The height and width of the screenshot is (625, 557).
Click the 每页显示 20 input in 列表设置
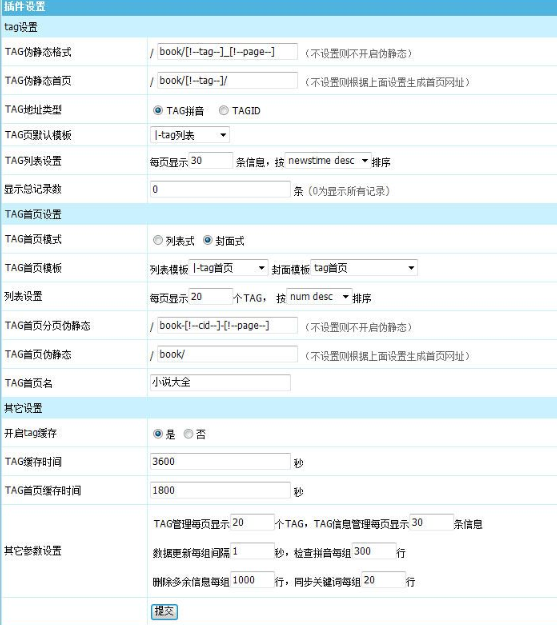(x=211, y=297)
